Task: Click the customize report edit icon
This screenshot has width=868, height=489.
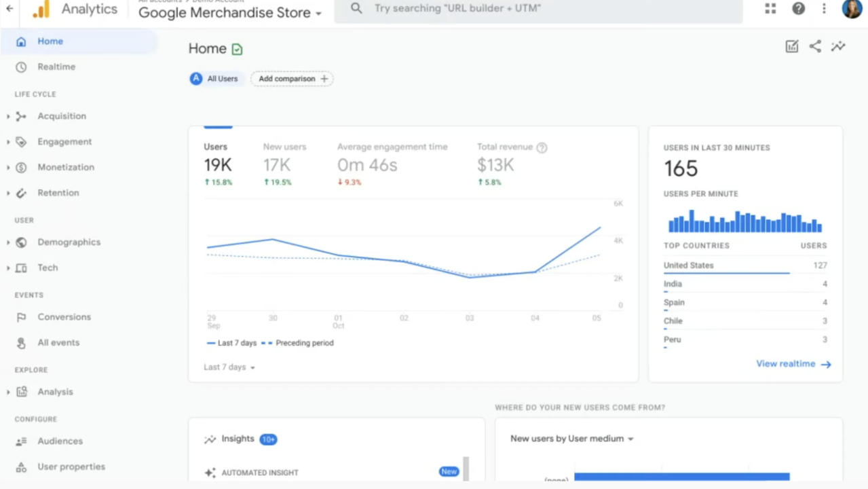Action: point(791,46)
